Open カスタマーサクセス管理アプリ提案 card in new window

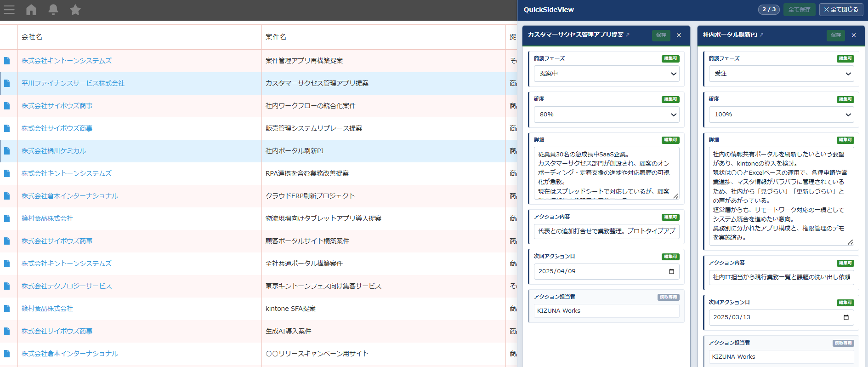(x=628, y=35)
